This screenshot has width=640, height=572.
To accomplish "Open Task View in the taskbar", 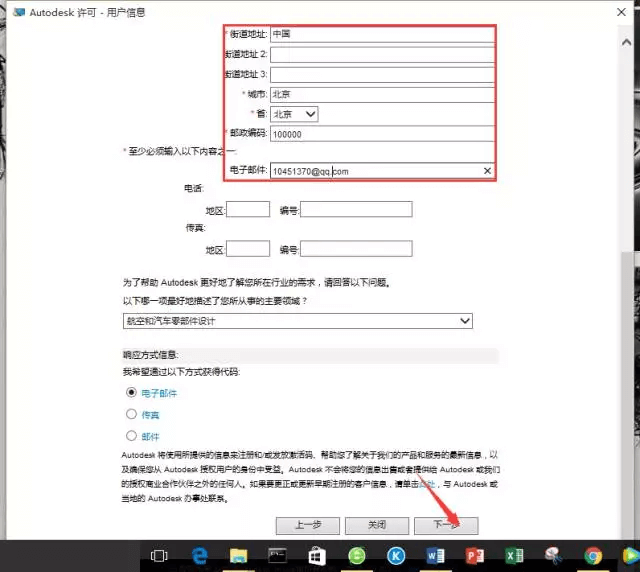I will click(x=159, y=556).
